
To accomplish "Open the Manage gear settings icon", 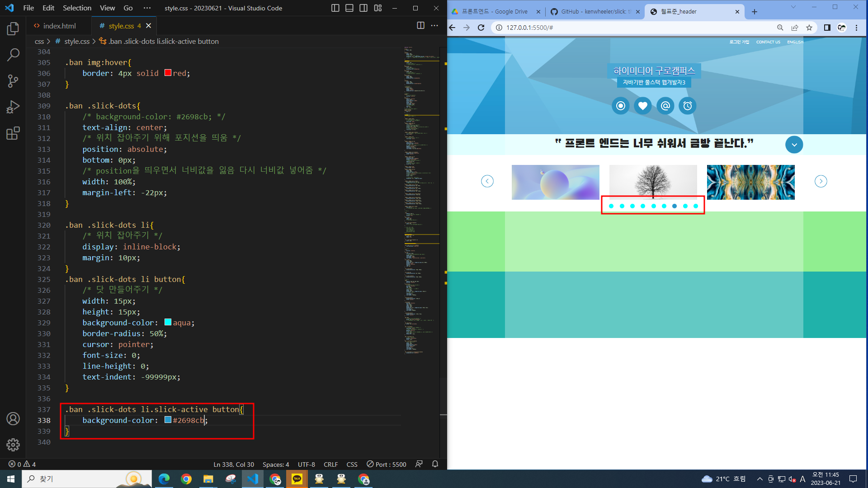I will click(x=13, y=445).
